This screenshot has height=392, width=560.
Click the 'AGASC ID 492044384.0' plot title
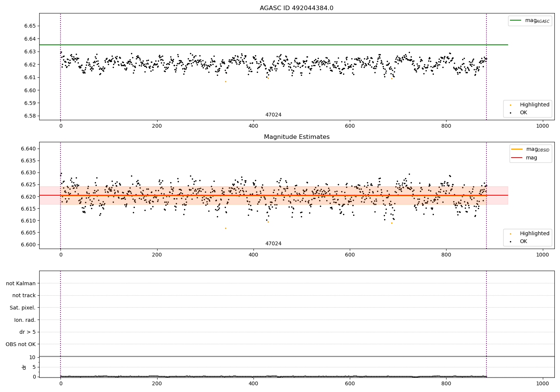pyautogui.click(x=296, y=8)
